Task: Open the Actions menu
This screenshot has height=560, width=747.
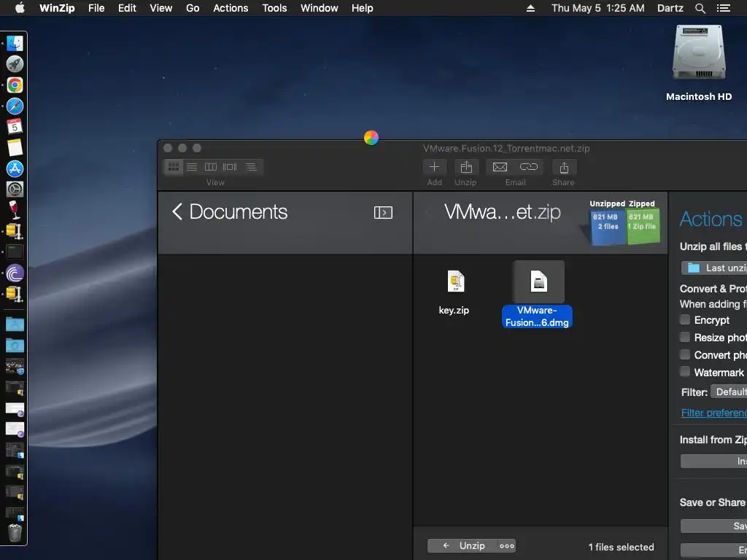Action: coord(231,8)
